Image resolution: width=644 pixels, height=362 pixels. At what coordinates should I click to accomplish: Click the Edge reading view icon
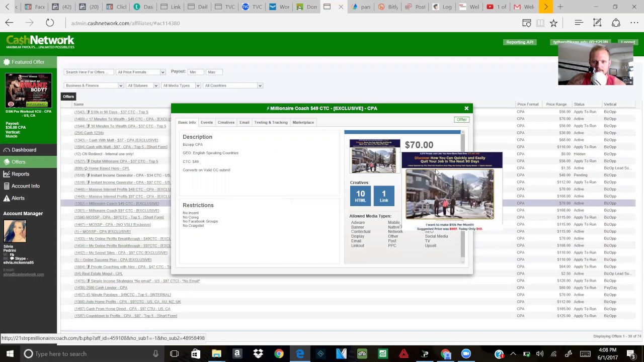point(540,23)
